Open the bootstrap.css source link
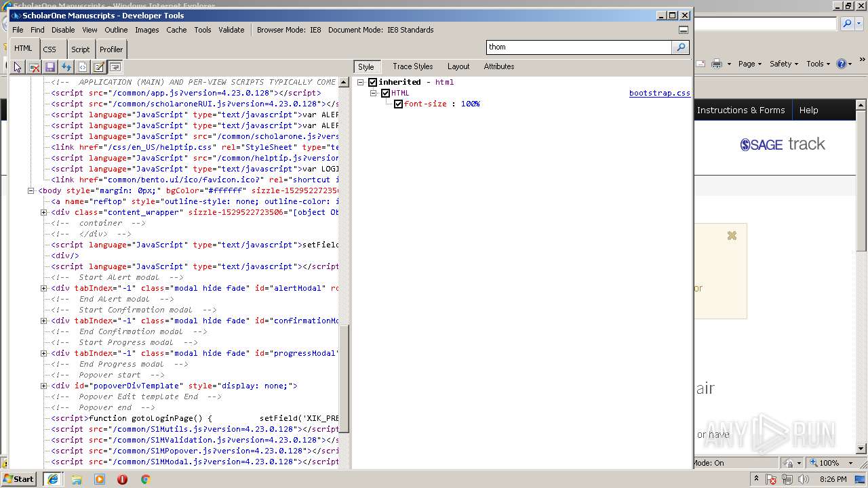 pyautogui.click(x=660, y=94)
